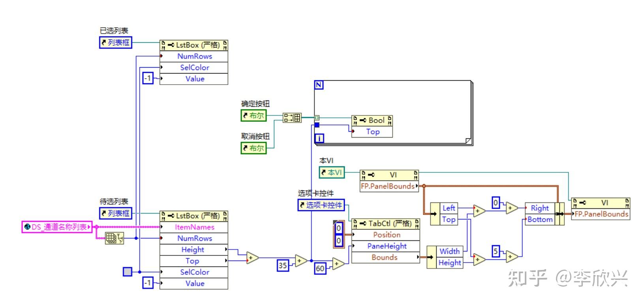The image size is (644, 304).
Task: Click the Top property in Bool property node
Action: (x=372, y=132)
